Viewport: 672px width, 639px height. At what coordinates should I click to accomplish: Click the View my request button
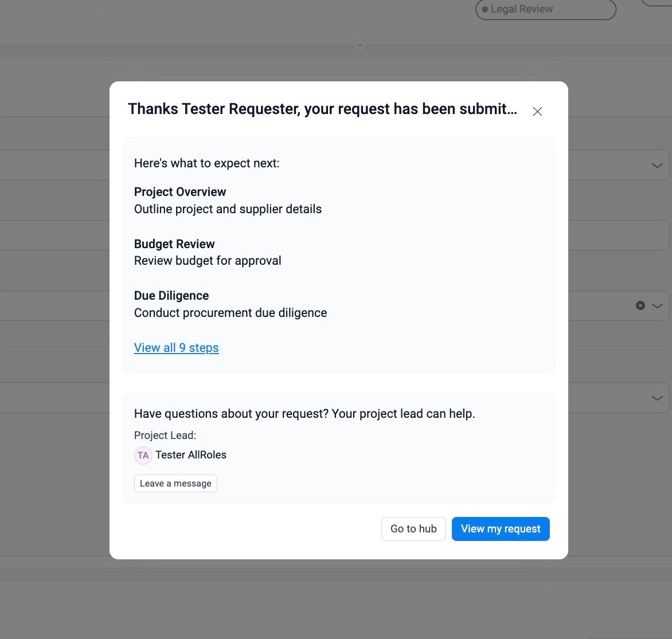[x=501, y=529]
